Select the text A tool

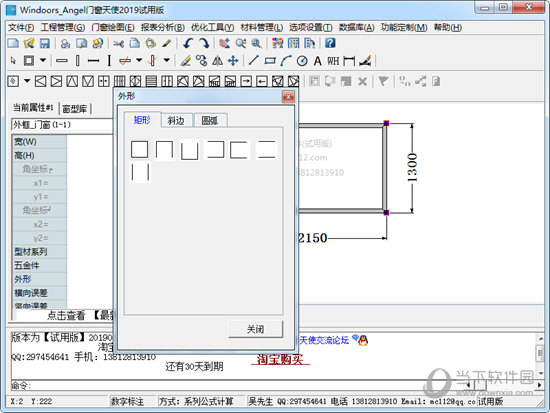click(317, 61)
